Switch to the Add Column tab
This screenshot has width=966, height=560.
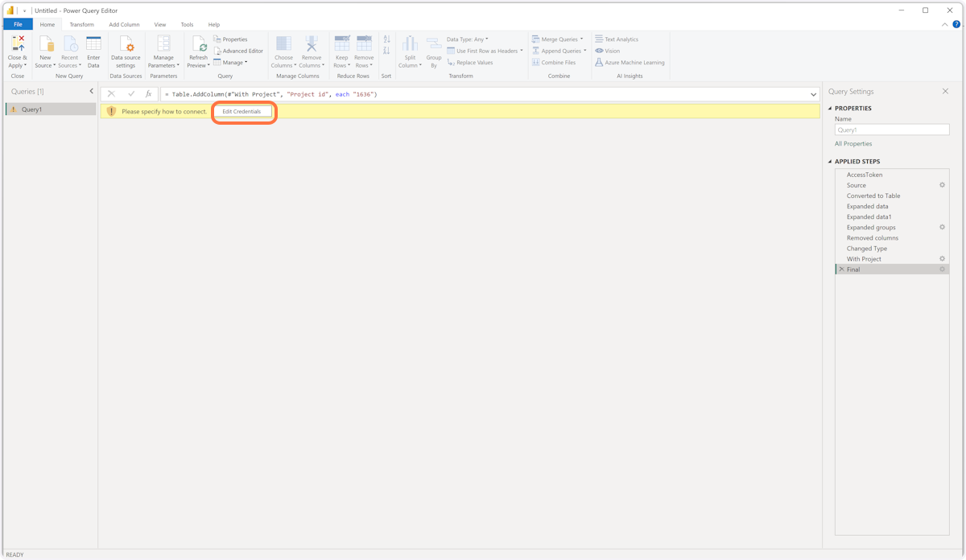point(124,25)
